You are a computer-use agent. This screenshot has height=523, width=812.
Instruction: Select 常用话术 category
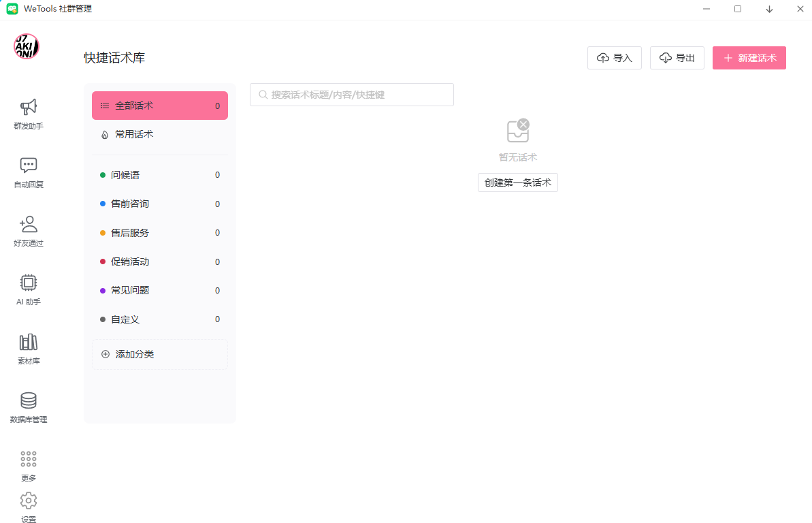coord(160,135)
